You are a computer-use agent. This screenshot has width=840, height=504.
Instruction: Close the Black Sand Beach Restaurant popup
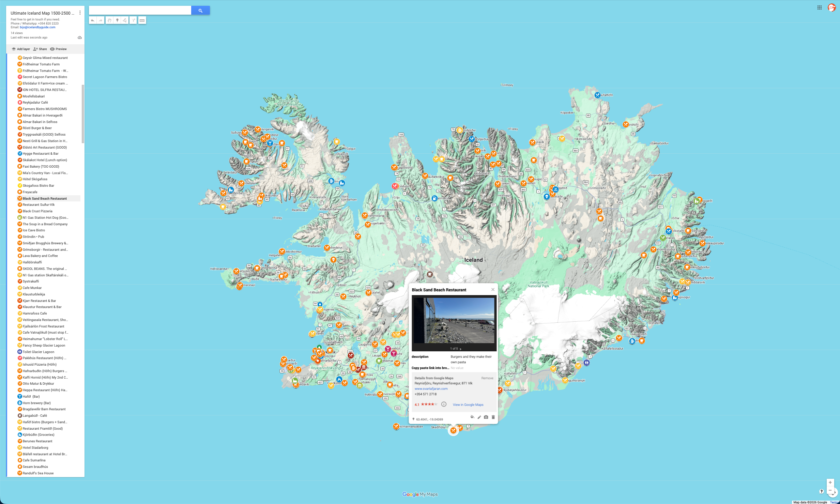[x=493, y=290]
